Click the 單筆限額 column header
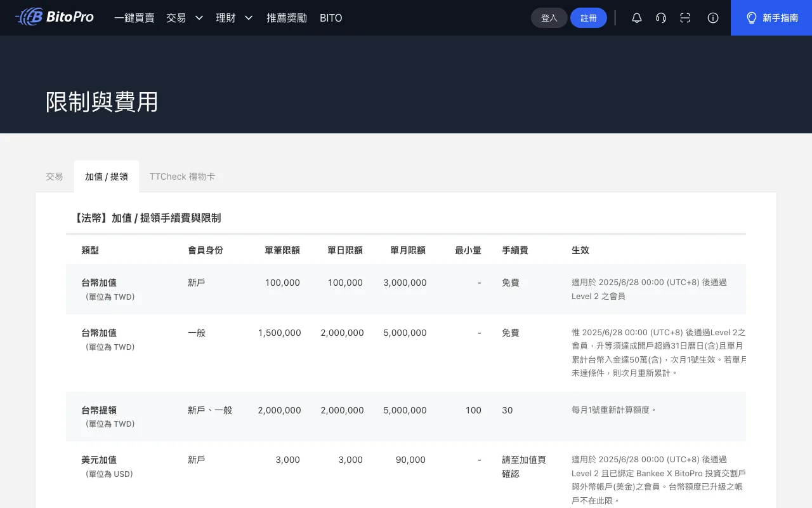The height and width of the screenshot is (508, 812). click(282, 250)
